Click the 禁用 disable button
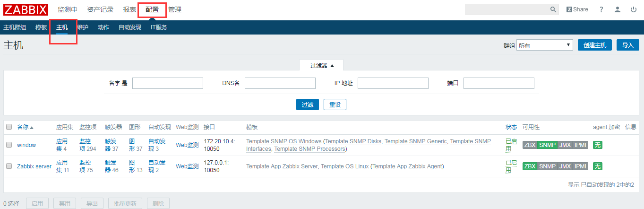The height and width of the screenshot is (209, 644). (x=65, y=204)
